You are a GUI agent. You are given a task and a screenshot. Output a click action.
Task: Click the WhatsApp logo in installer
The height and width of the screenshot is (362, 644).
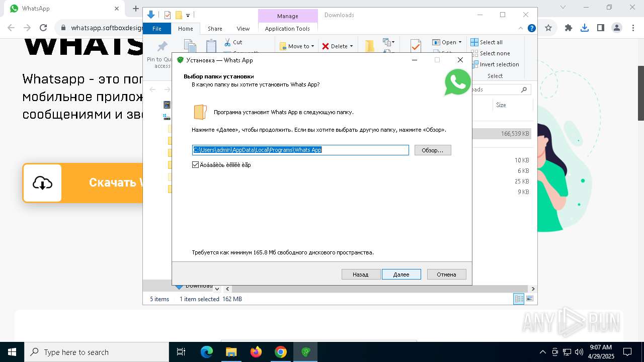(x=458, y=82)
